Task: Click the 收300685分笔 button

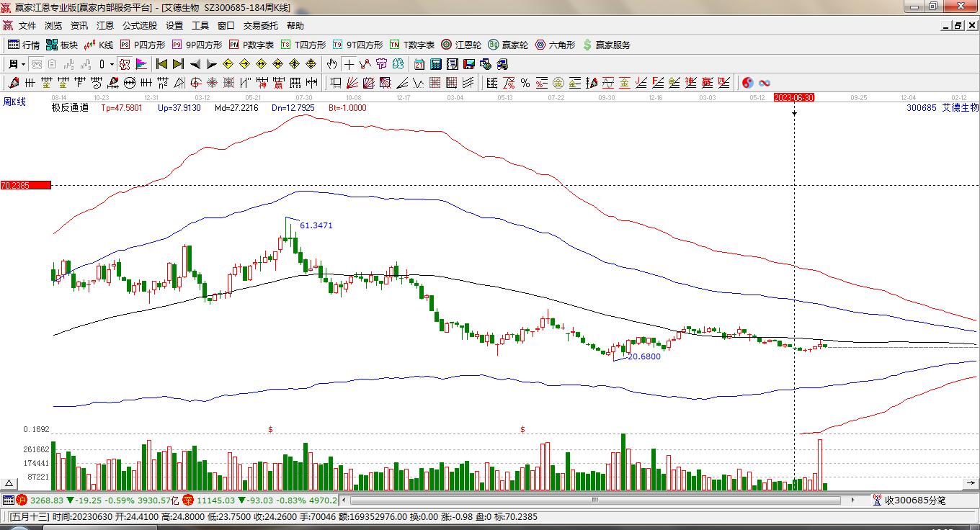Action: click(908, 500)
